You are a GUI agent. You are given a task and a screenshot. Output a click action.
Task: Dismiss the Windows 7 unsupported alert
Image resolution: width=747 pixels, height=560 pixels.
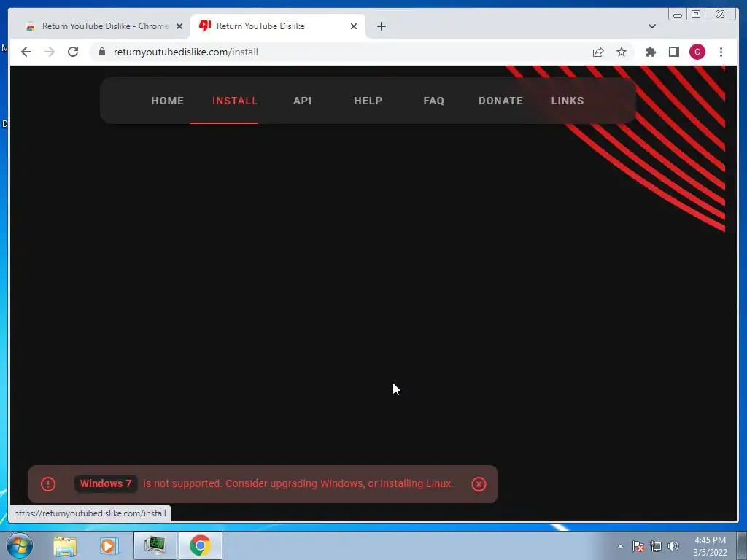click(479, 484)
